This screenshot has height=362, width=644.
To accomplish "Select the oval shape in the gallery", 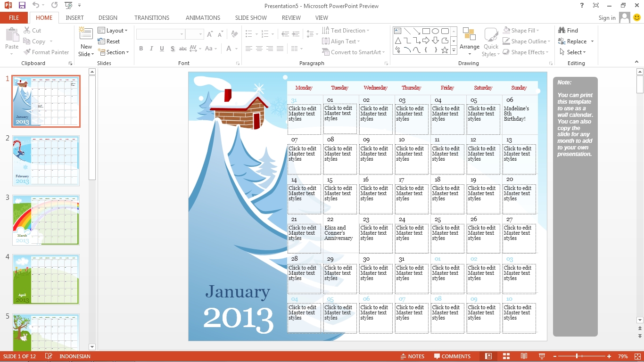I will click(435, 31).
